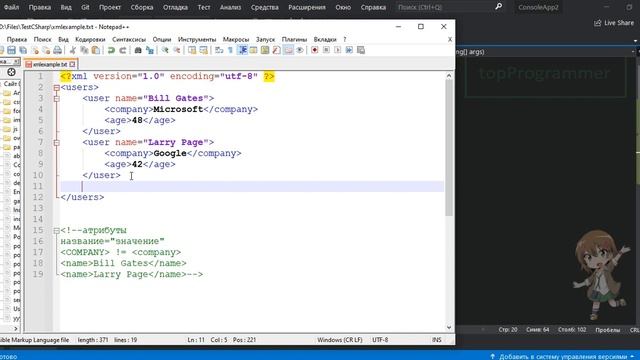Image resolution: width=640 pixels, height=360 pixels.
Task: Open Visual Studio Сборка menu
Action: [x=142, y=7]
